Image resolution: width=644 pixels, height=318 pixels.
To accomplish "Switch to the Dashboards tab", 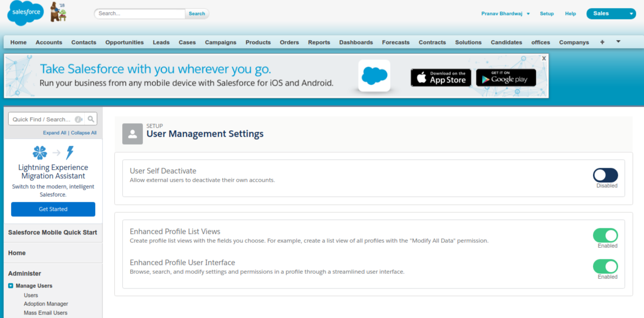I will click(x=356, y=43).
